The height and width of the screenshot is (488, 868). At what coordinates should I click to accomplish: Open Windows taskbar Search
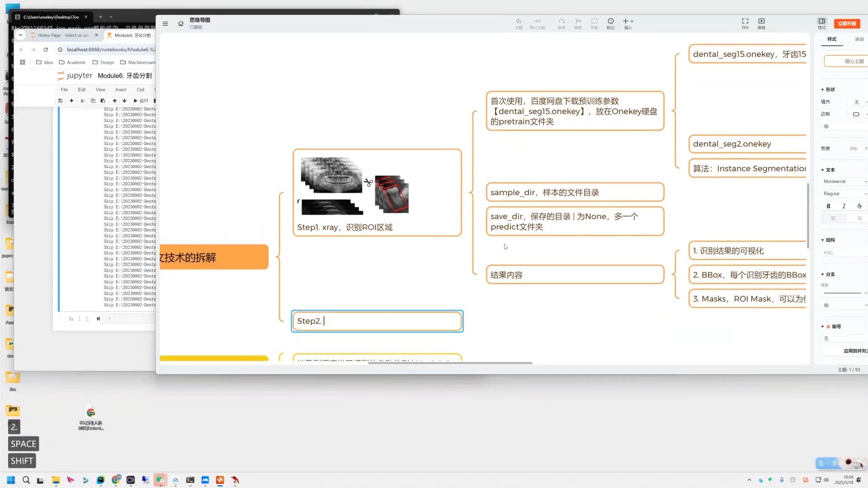[x=26, y=480]
